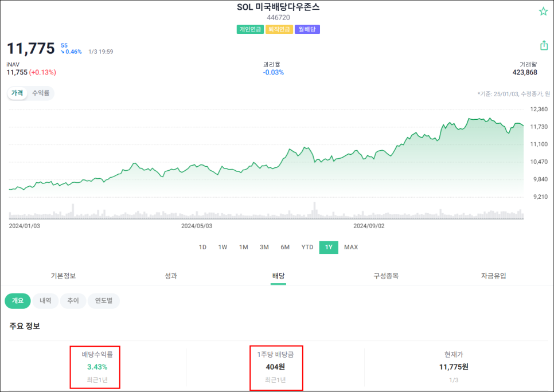Open the 자금유입 tab
The width and height of the screenshot is (554, 392).
point(494,276)
